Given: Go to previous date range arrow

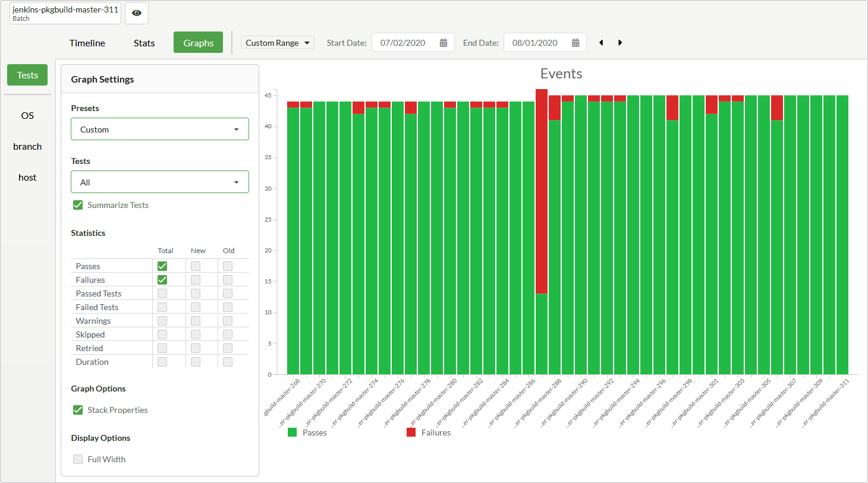Looking at the screenshot, I should tap(601, 43).
